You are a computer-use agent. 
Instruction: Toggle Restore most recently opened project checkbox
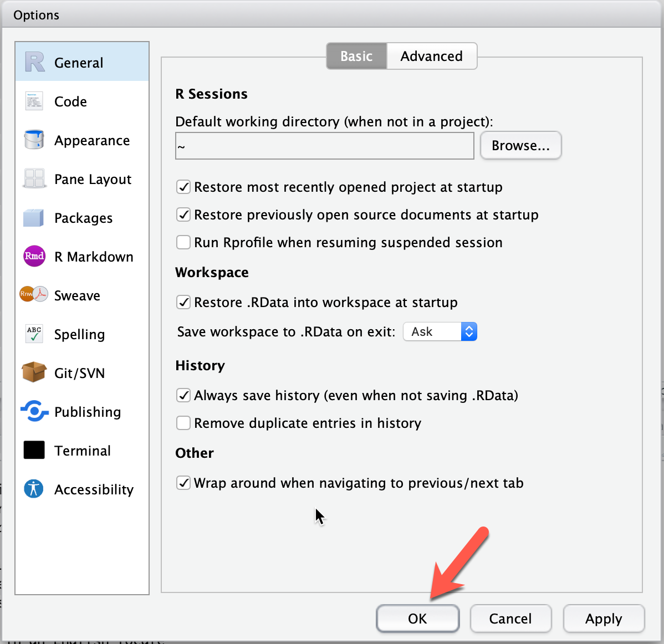[x=183, y=187]
